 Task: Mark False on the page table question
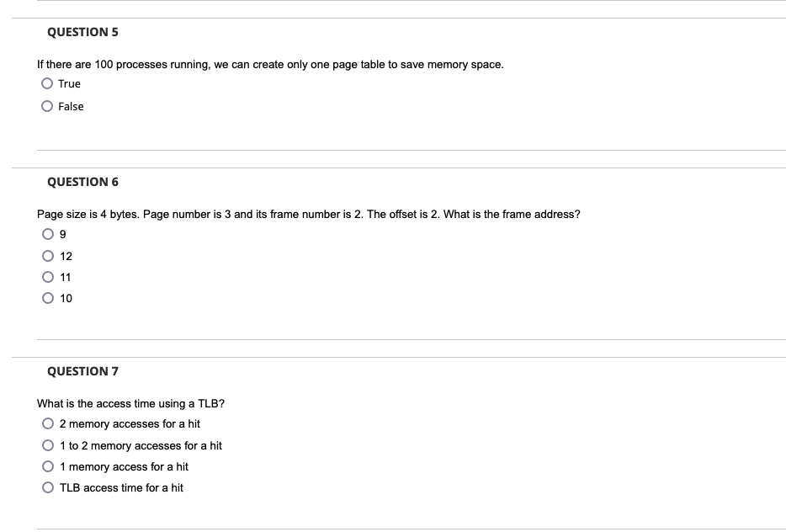click(x=47, y=106)
